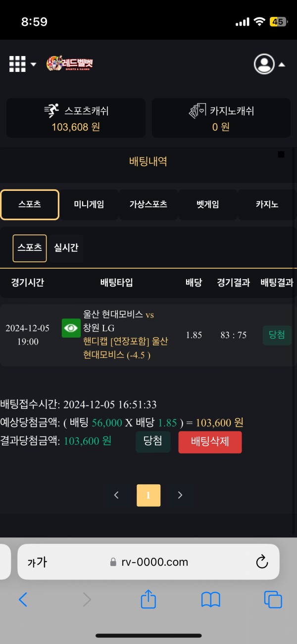Expand the dropdown arrow next to the grid menu
This screenshot has width=297, height=644.
[33, 64]
